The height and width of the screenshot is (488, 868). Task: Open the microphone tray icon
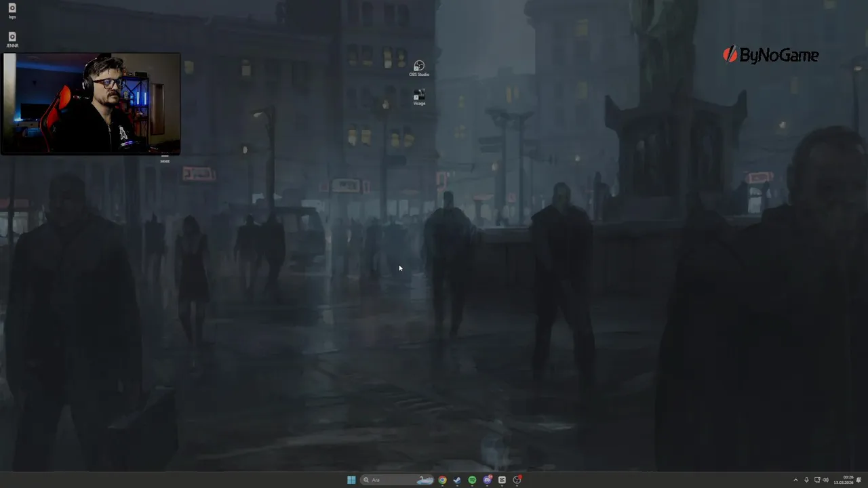pyautogui.click(x=806, y=480)
